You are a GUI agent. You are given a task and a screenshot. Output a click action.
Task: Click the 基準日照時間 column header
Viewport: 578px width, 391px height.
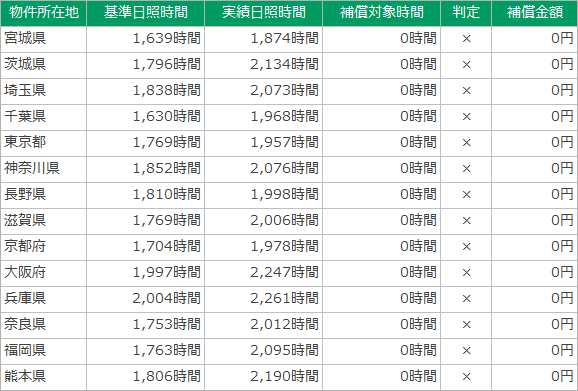[146, 13]
